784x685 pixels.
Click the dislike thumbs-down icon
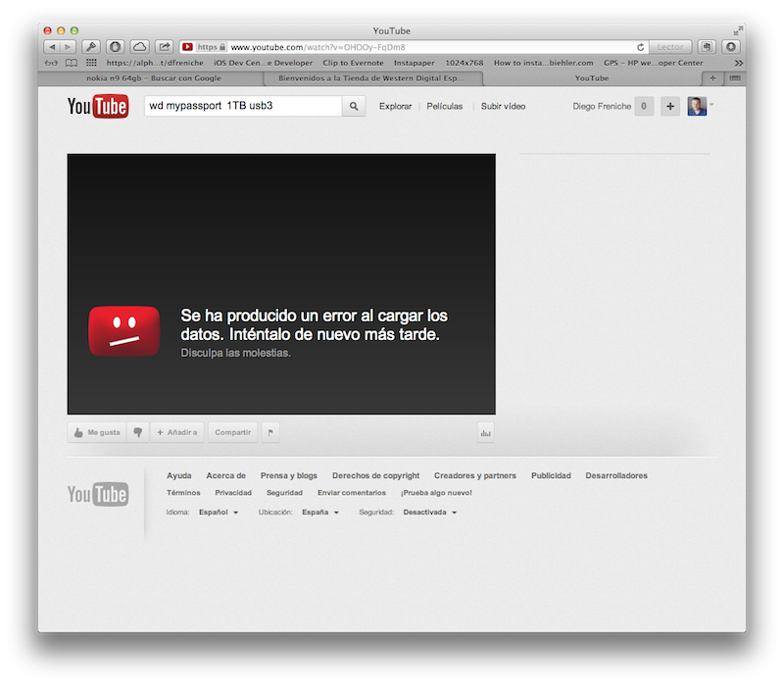pyautogui.click(x=138, y=432)
